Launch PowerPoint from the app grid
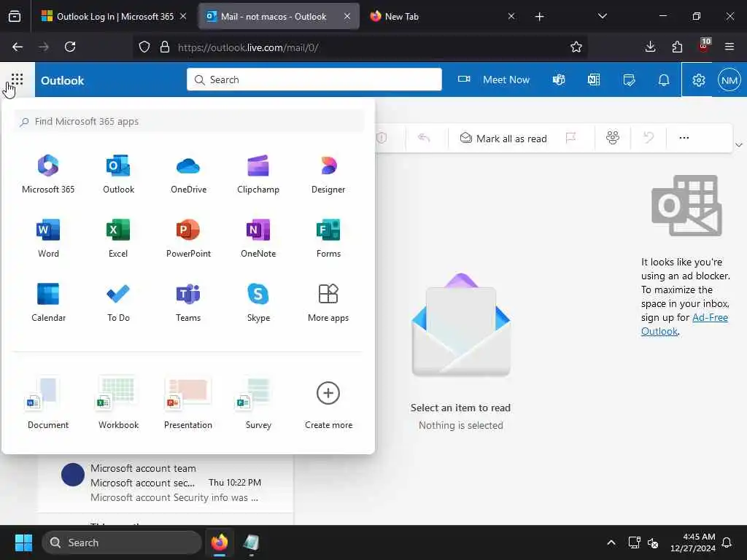 click(188, 238)
